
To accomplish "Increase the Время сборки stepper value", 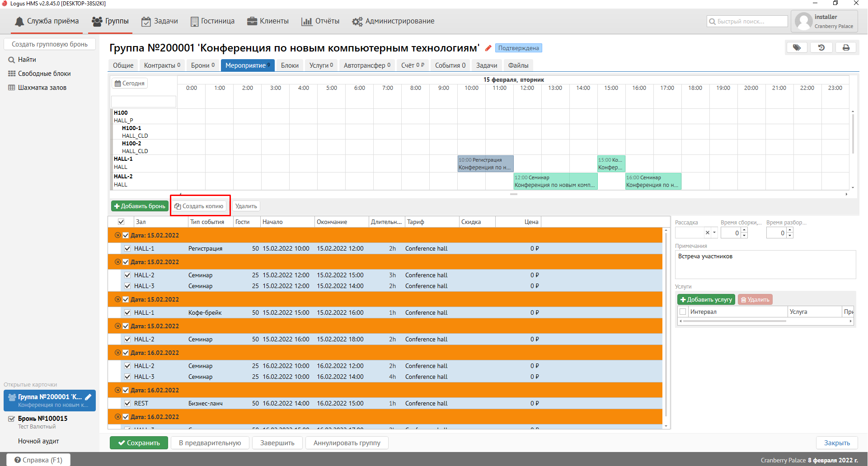I will coord(744,230).
